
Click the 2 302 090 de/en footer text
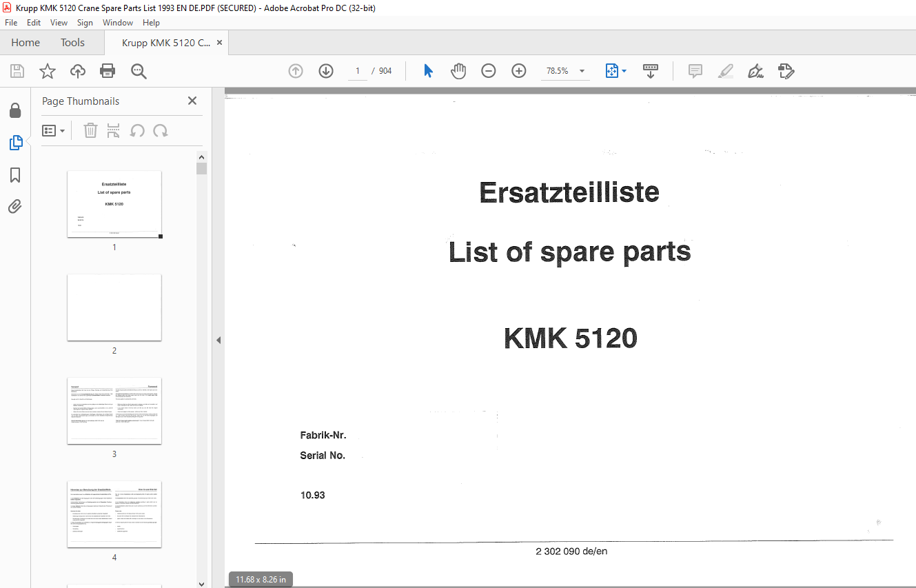[571, 551]
